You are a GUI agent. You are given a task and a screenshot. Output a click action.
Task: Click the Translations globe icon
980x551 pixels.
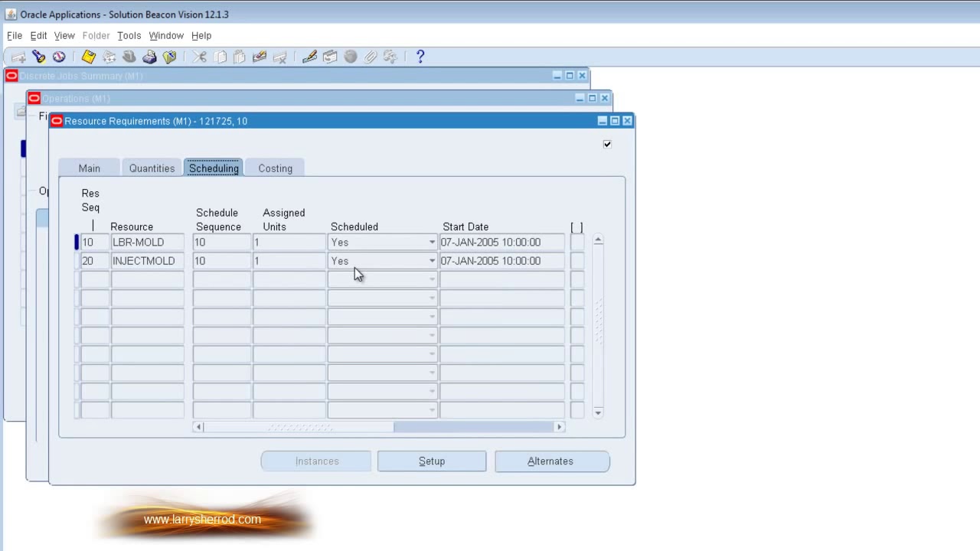pos(351,57)
